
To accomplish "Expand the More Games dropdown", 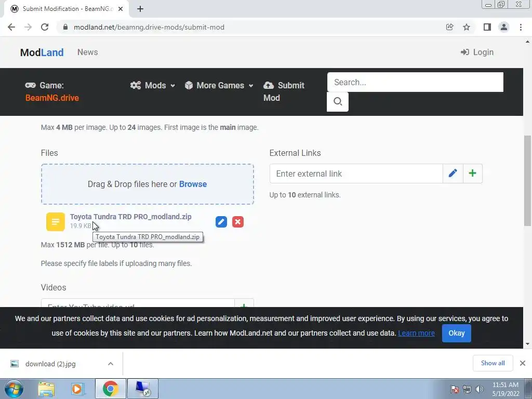I will pos(219,85).
